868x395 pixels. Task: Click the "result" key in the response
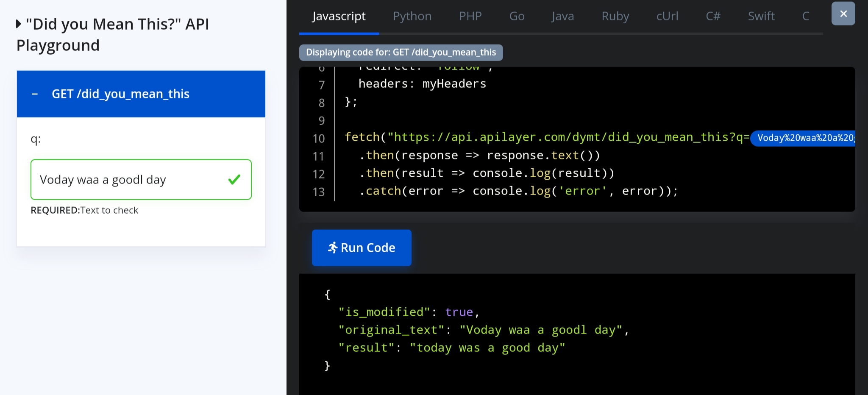(366, 348)
